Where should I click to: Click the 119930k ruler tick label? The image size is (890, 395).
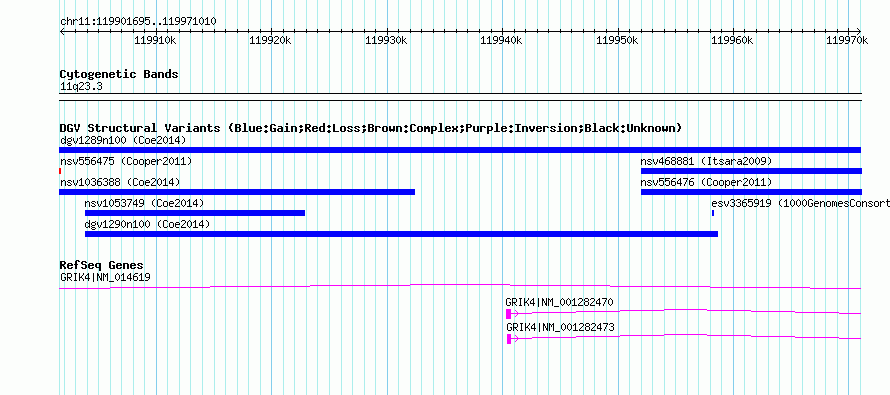click(x=386, y=40)
